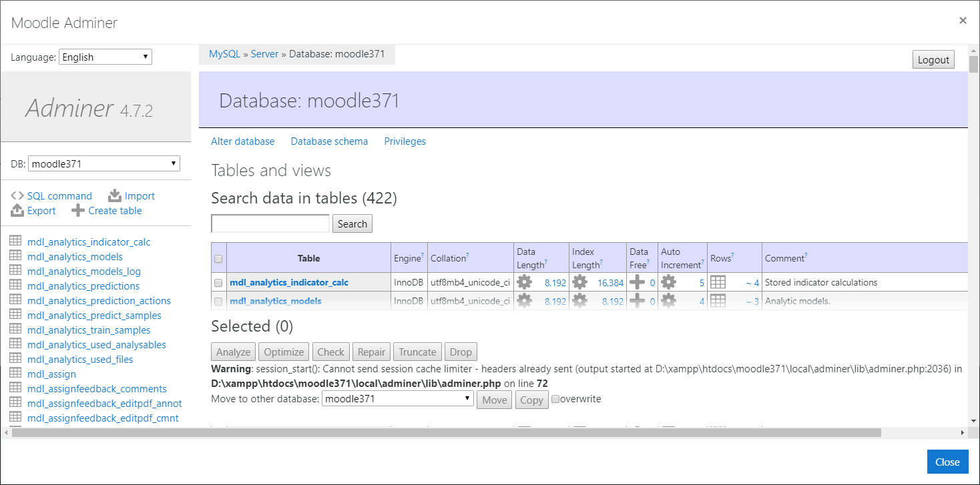Click the Create table plus icon

[x=78, y=210]
